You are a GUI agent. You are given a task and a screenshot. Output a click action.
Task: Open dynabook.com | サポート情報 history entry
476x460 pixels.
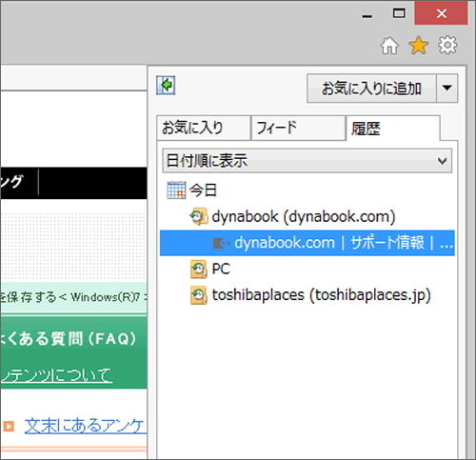[x=307, y=243]
